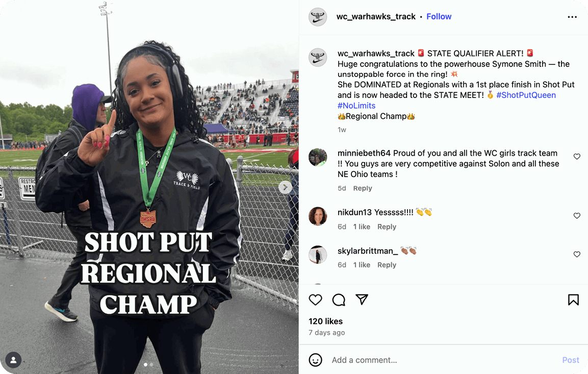Like skylarbrittman_'s comment
Screen dimensions: 588x374
coord(577,254)
